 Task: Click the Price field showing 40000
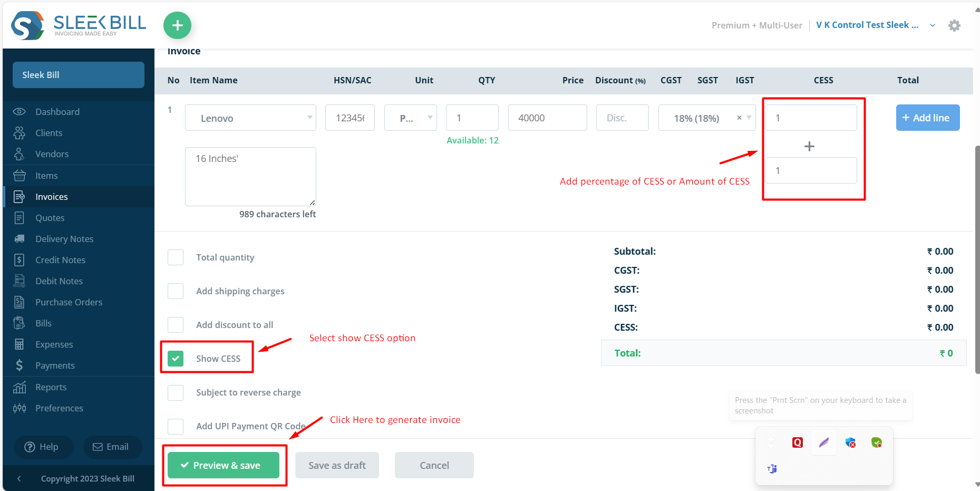[548, 118]
